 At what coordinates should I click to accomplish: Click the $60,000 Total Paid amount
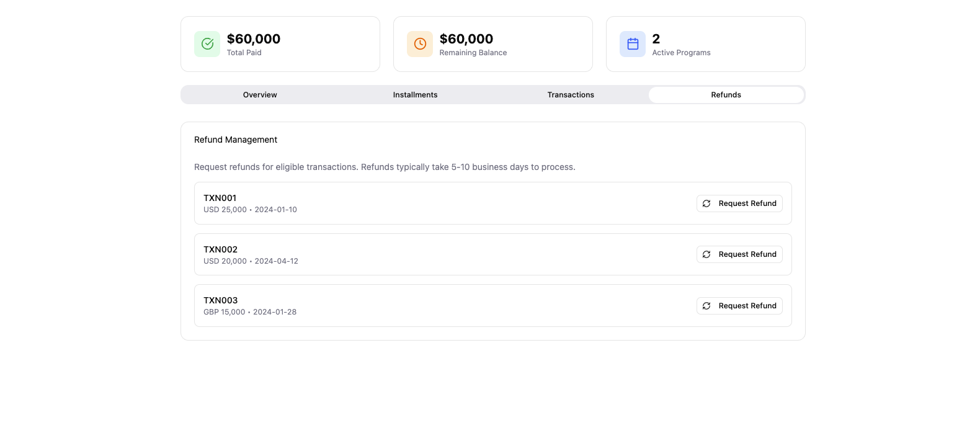254,39
